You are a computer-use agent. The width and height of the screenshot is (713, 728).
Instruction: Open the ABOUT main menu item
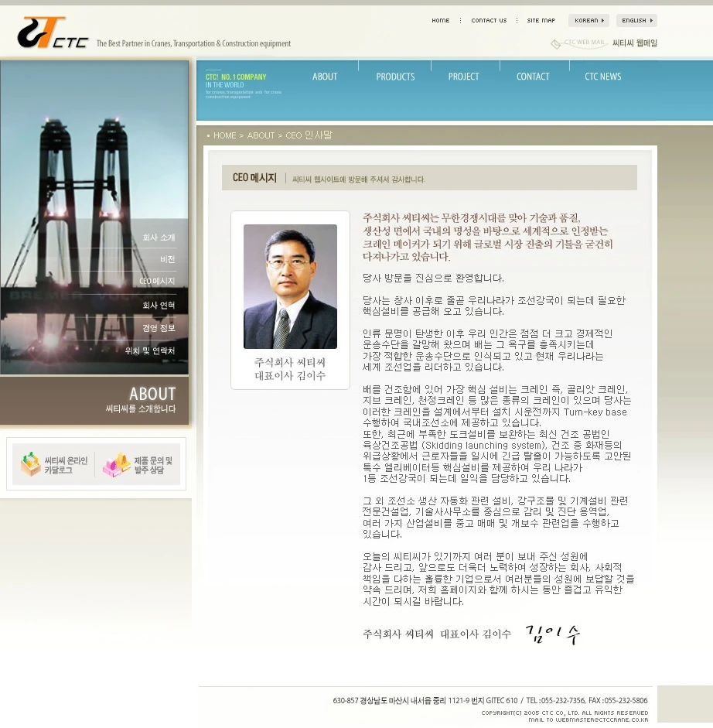(x=325, y=77)
